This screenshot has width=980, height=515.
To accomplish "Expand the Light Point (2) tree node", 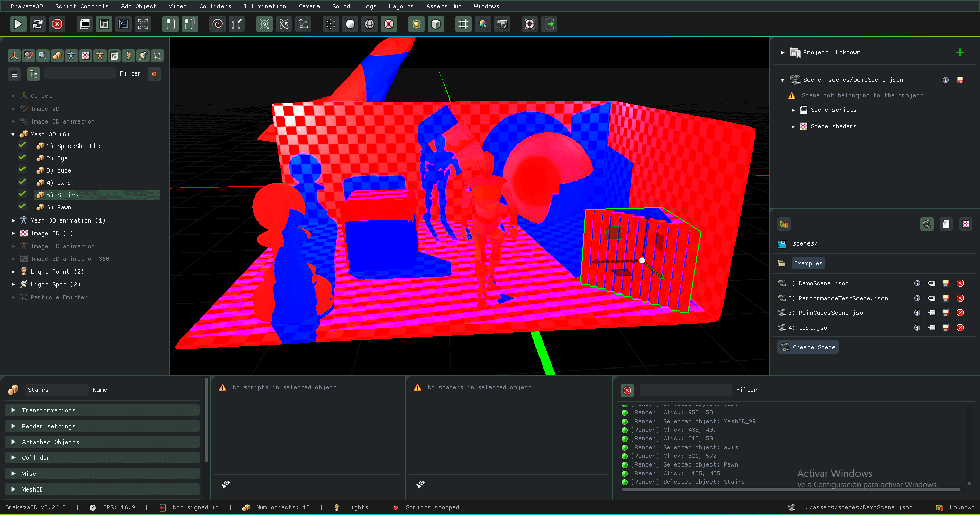I will click(x=13, y=272).
